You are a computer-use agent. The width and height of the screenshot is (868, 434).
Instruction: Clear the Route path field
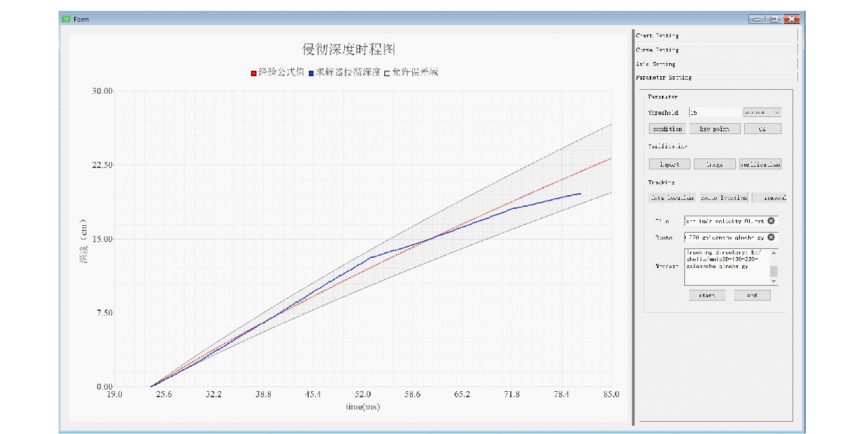[771, 237]
